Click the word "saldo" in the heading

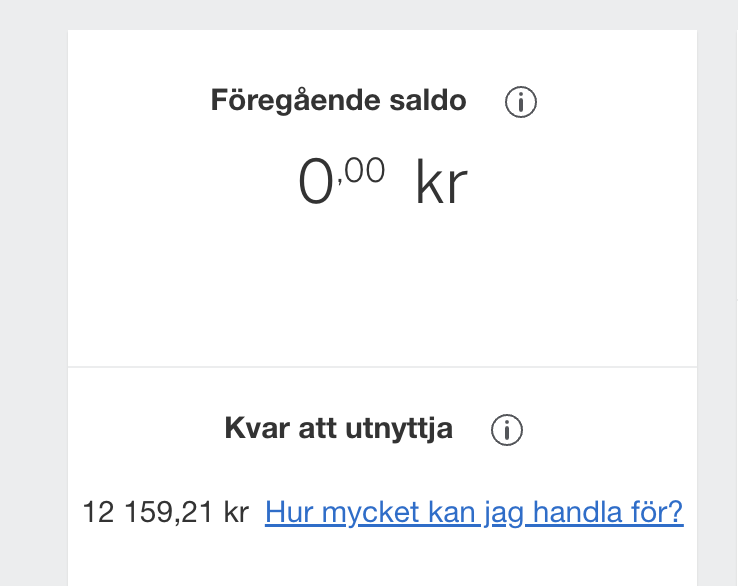pyautogui.click(x=427, y=101)
